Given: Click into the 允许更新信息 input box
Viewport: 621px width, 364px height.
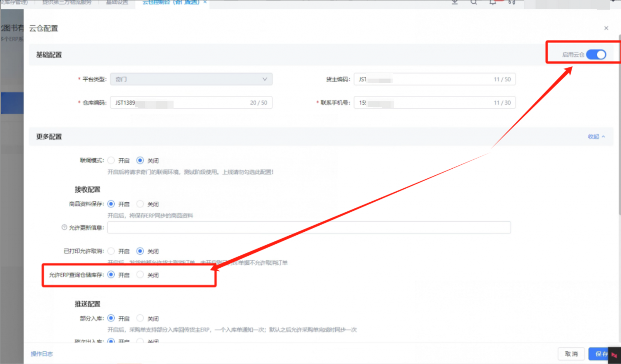Looking at the screenshot, I should click(309, 227).
